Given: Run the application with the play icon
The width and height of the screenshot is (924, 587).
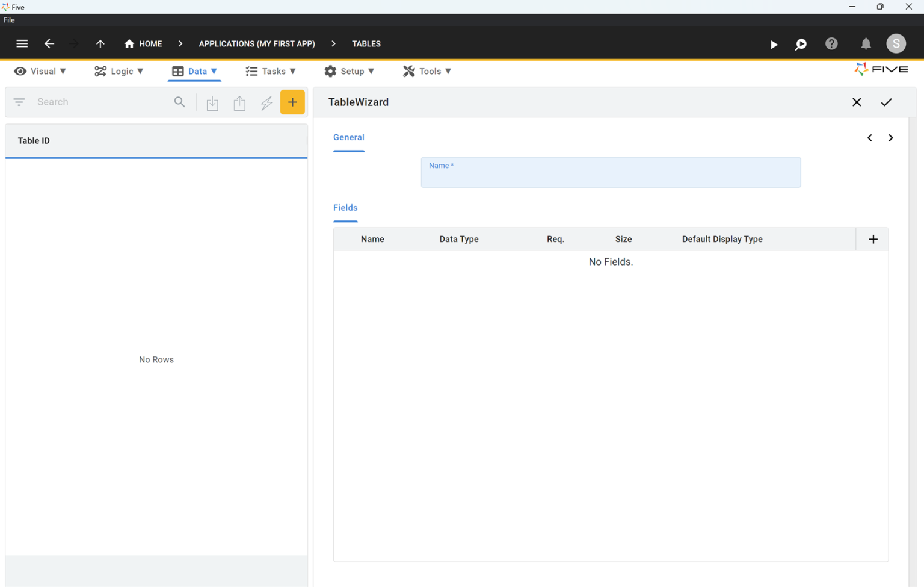Looking at the screenshot, I should coord(774,44).
